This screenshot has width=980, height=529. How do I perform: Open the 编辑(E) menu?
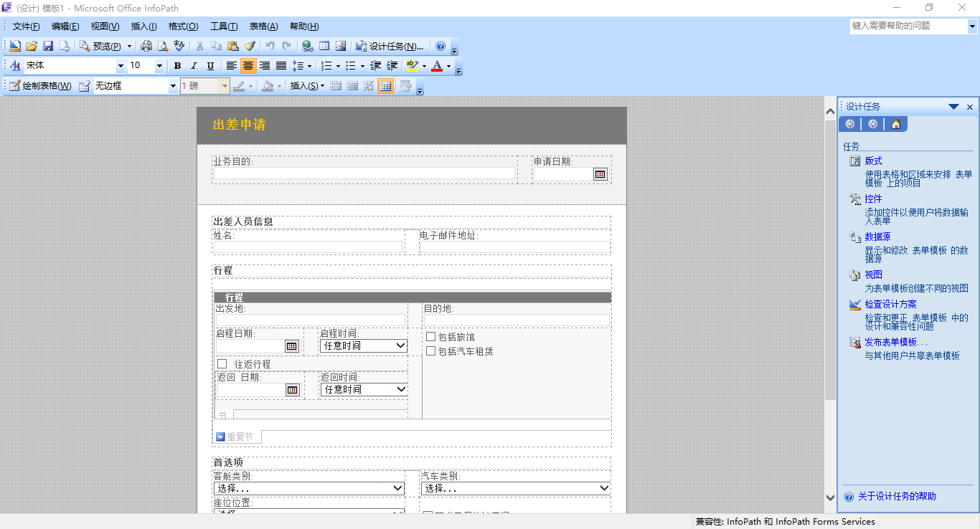click(x=65, y=27)
